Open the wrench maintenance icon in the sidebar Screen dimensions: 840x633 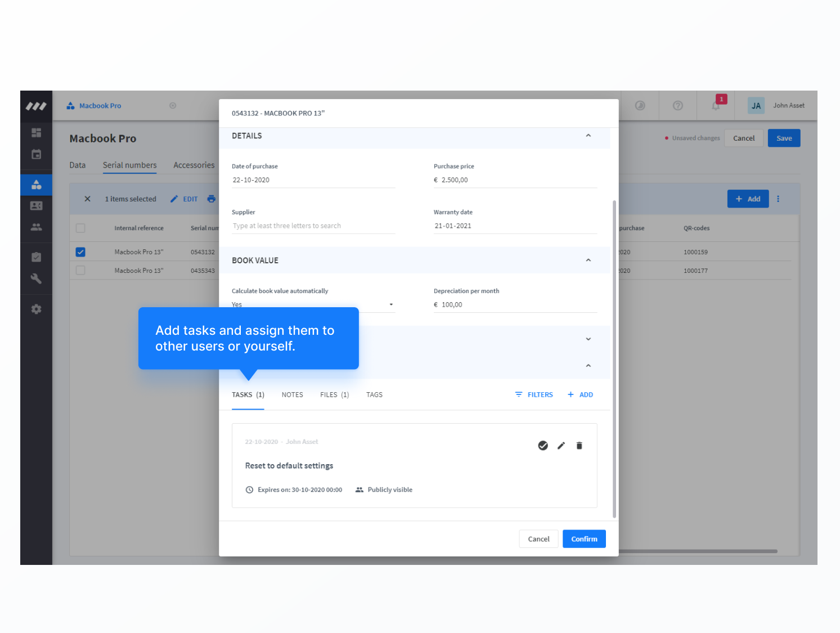[36, 279]
